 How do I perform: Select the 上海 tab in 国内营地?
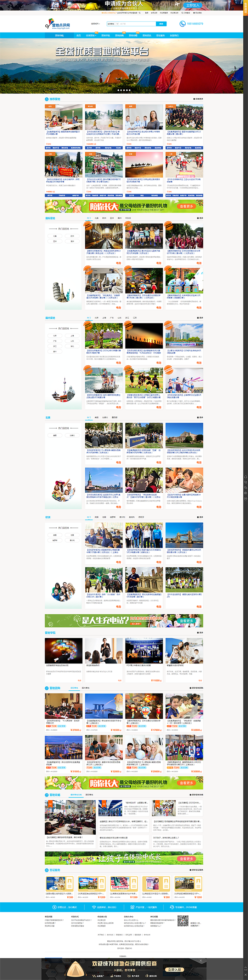[x=104, y=318]
